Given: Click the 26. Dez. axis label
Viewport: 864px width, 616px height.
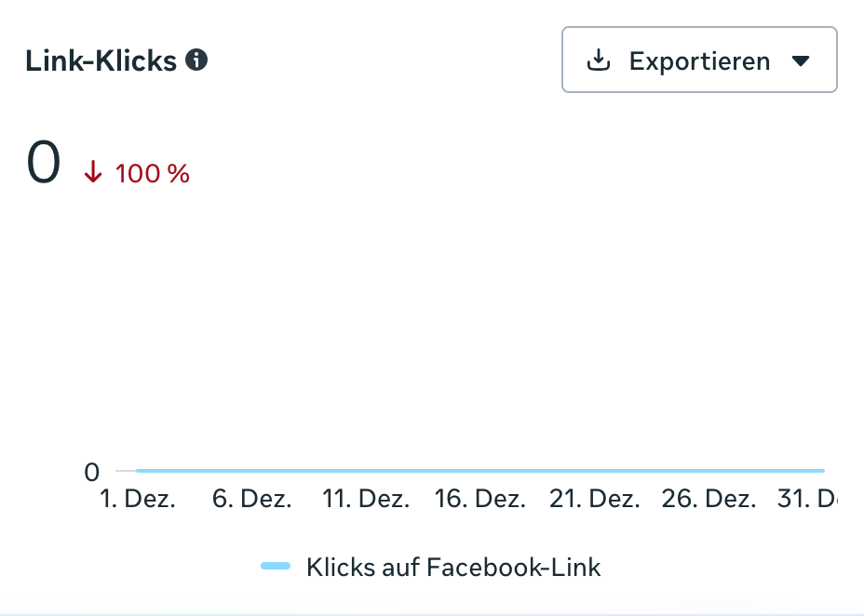Looking at the screenshot, I should [x=708, y=499].
